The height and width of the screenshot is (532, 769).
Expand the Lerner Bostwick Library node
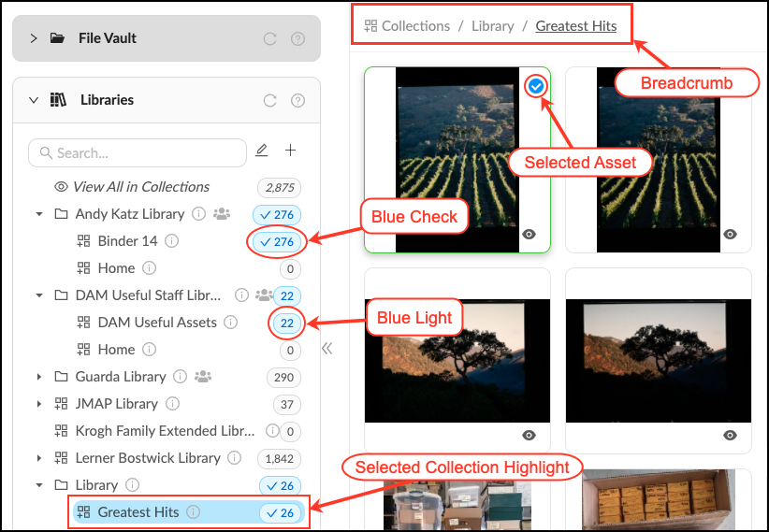click(39, 458)
